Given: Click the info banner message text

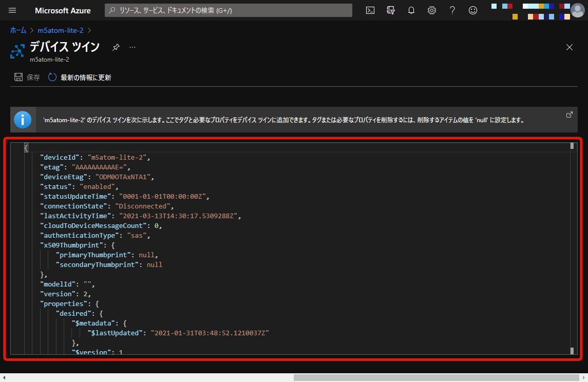Looking at the screenshot, I should coord(283,120).
